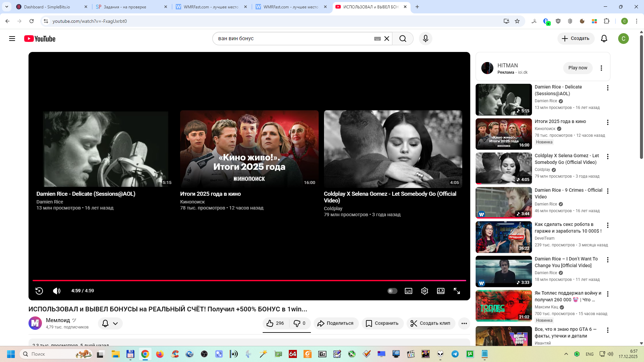
Task: Open options for the HITMAN ad
Action: click(x=601, y=68)
